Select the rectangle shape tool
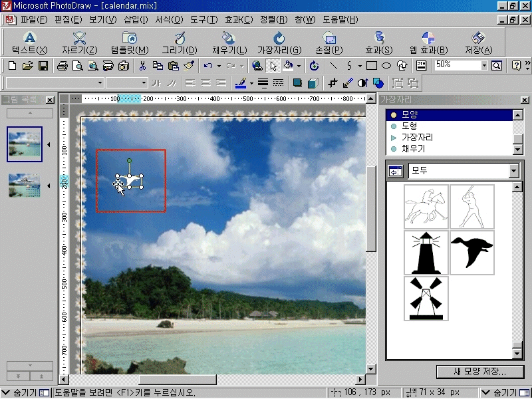Screen dimensions: 532x399 click(x=372, y=66)
